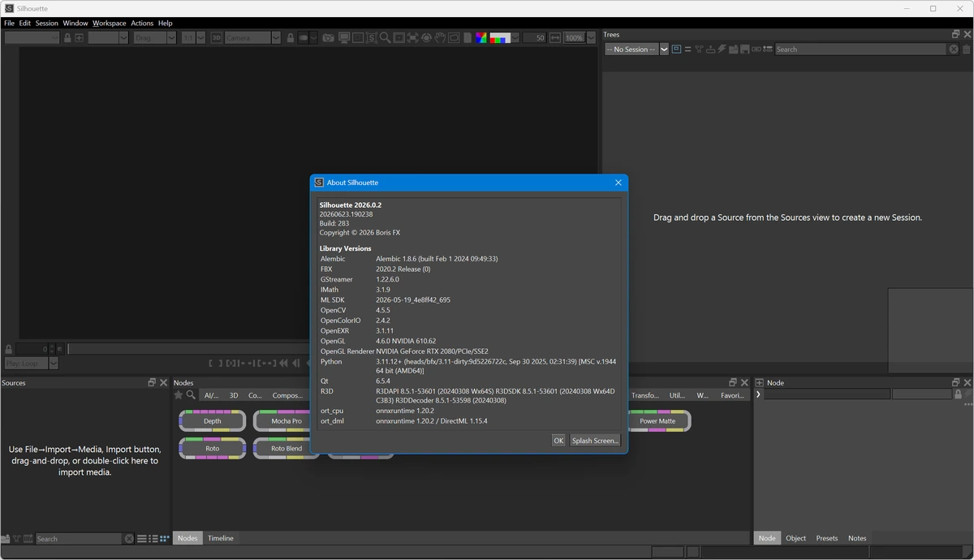
Task: Open the Actions menu
Action: pyautogui.click(x=142, y=24)
